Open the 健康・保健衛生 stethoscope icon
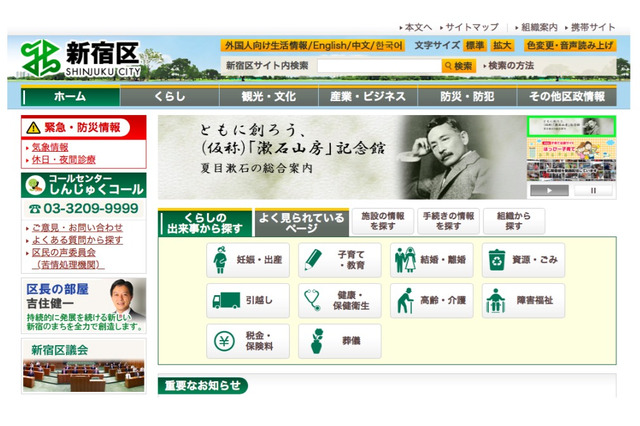This screenshot has width=640, height=426. pos(340,301)
